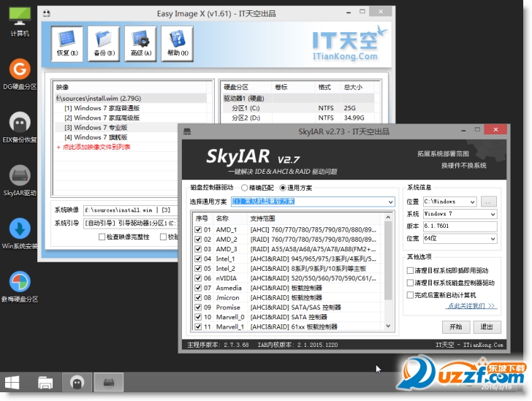Expand the 位宽 64位 dropdown

(x=493, y=239)
